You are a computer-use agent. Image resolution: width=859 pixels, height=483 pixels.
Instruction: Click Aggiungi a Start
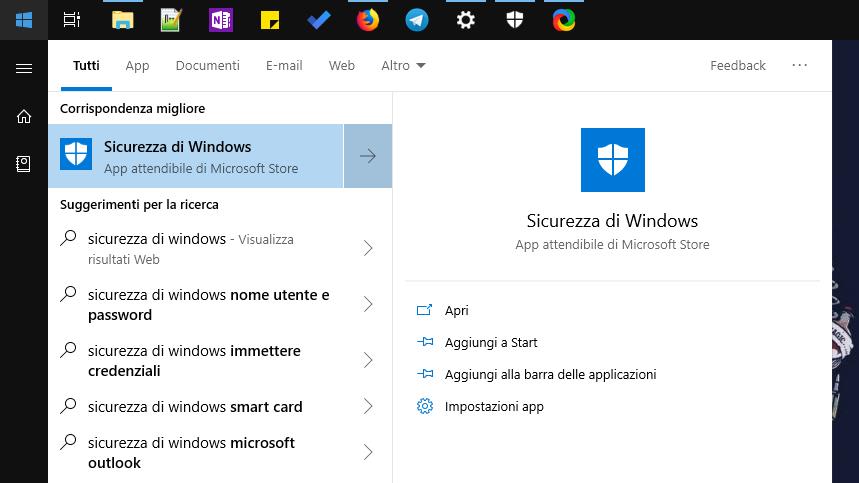coord(491,343)
